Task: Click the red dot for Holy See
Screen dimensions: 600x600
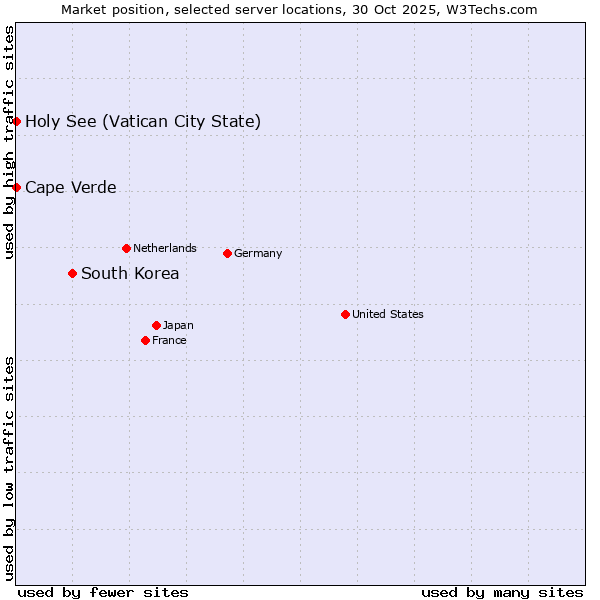Action: (x=17, y=121)
